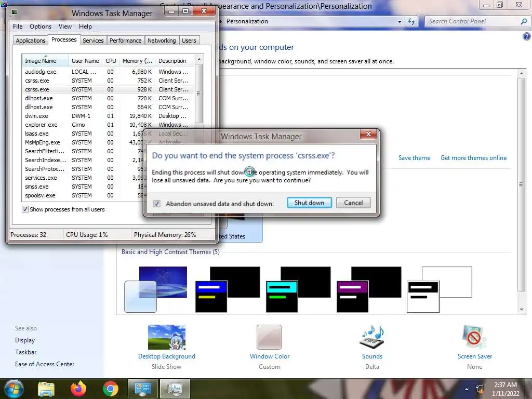Switch to the Users tab
The width and height of the screenshot is (532, 399).
pos(189,41)
